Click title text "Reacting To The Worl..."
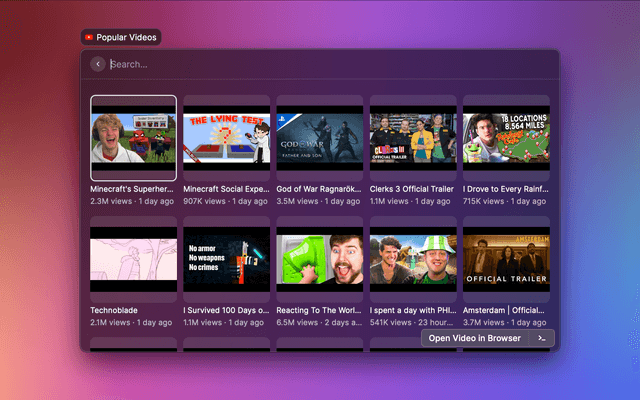This screenshot has height=400, width=640. (319, 310)
